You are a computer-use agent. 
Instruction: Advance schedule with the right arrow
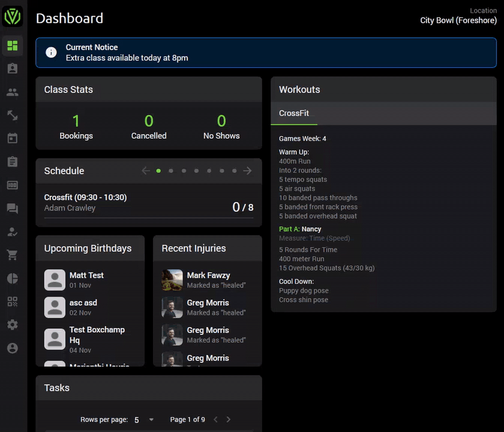(x=247, y=170)
